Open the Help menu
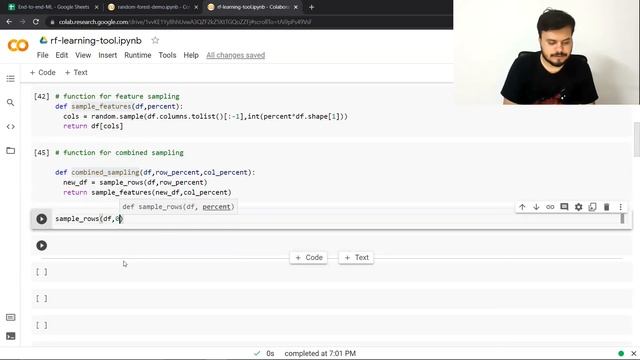 click(x=191, y=55)
